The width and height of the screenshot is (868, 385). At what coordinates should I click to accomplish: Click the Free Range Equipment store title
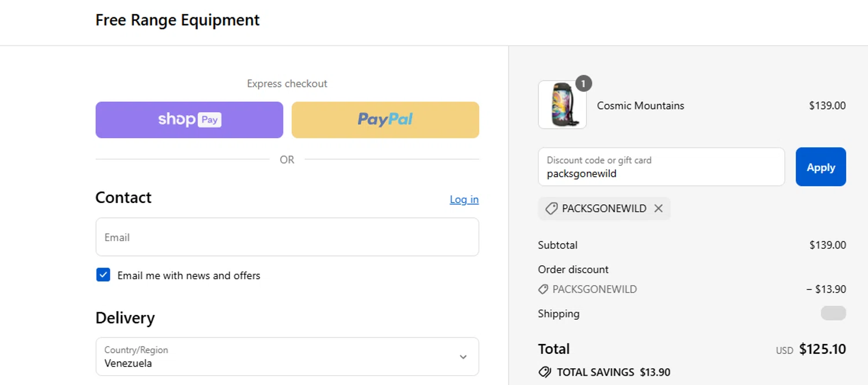tap(178, 20)
